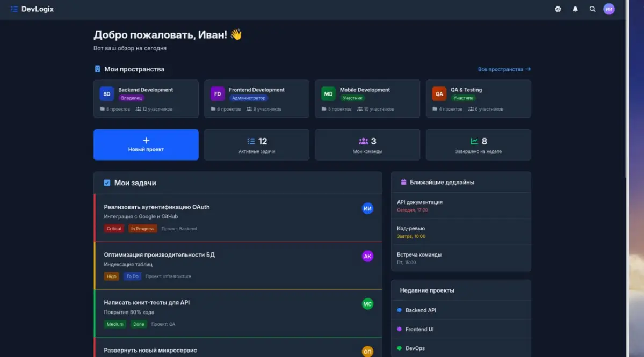Viewport: 644px width, 357px height.
Task: Click the calendar icon beside Ближайшие дедлайны
Action: [403, 182]
